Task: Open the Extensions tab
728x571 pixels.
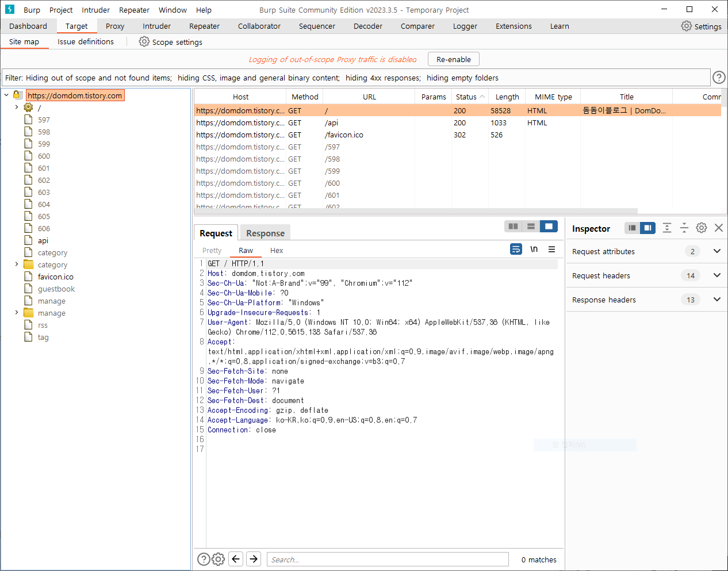Action: 514,26
